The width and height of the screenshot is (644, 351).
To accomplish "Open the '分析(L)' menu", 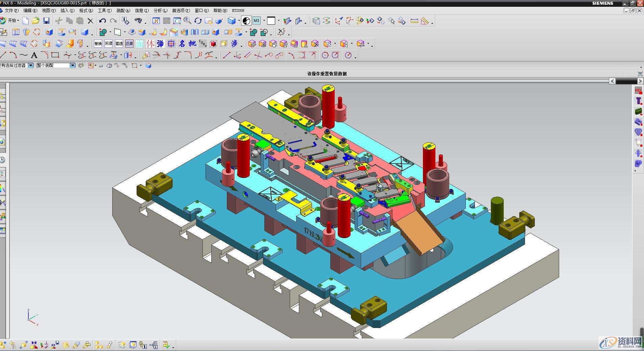I will pos(160,10).
